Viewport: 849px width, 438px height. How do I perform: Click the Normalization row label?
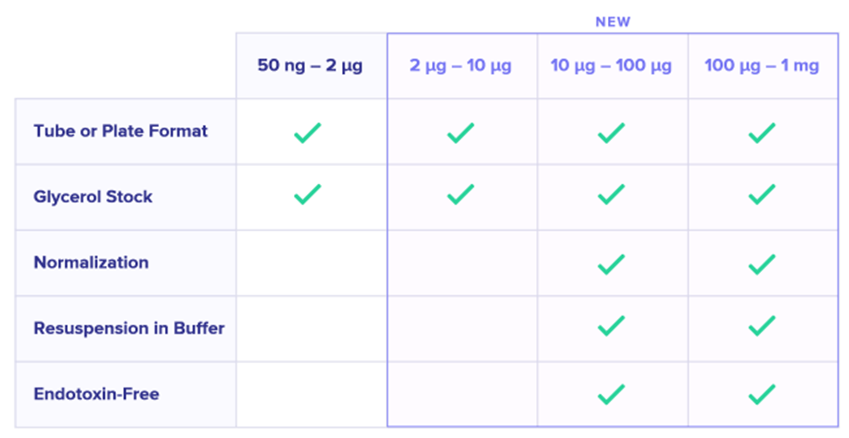[x=91, y=263]
